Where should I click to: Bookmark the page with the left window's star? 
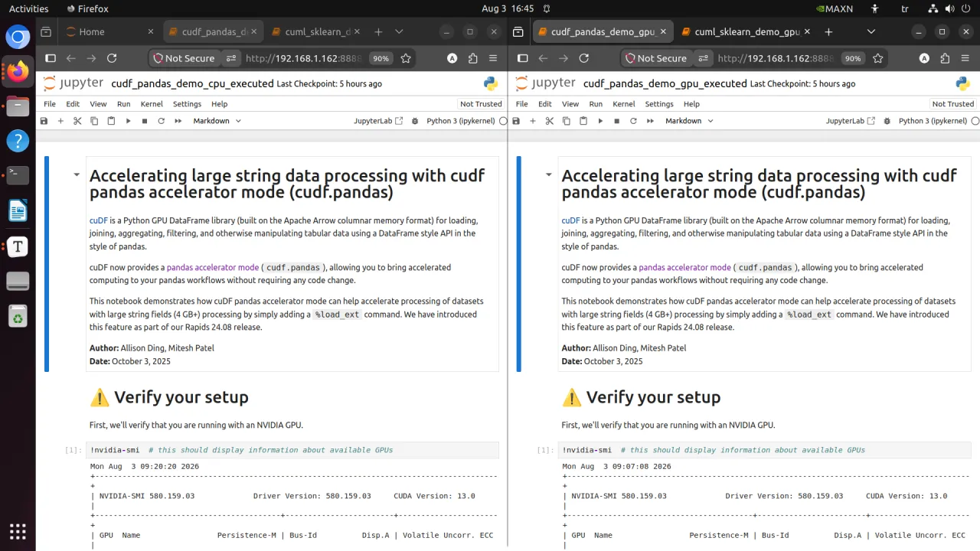[406, 58]
